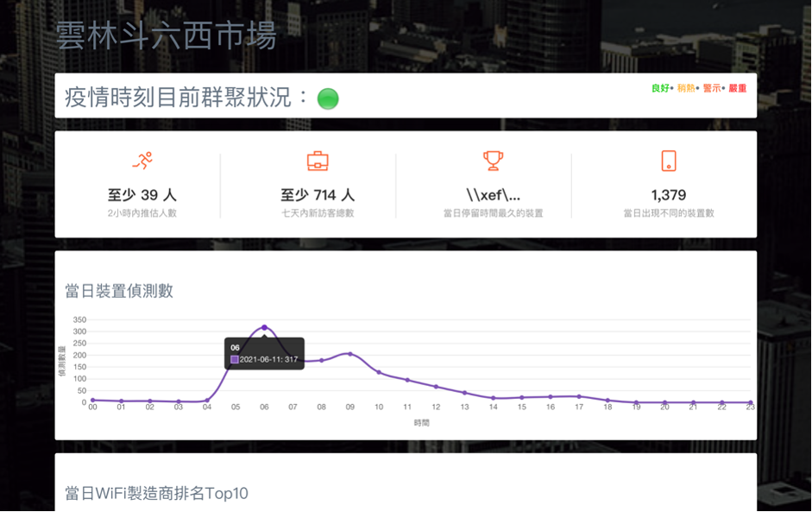Click the 當日停留時間最久的裝置 caption
The image size is (812, 512).
click(x=493, y=213)
